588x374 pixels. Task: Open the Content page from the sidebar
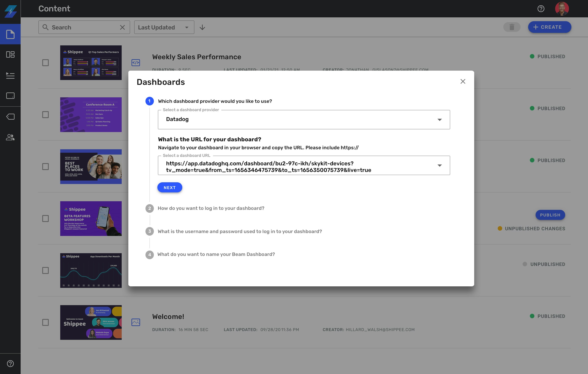point(10,34)
